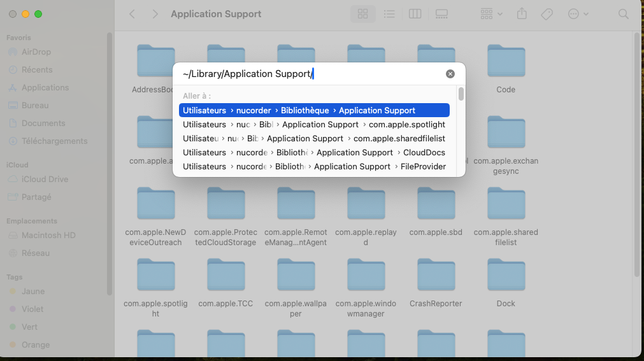Clear the Go to Folder path field
The image size is (644, 361).
point(450,74)
